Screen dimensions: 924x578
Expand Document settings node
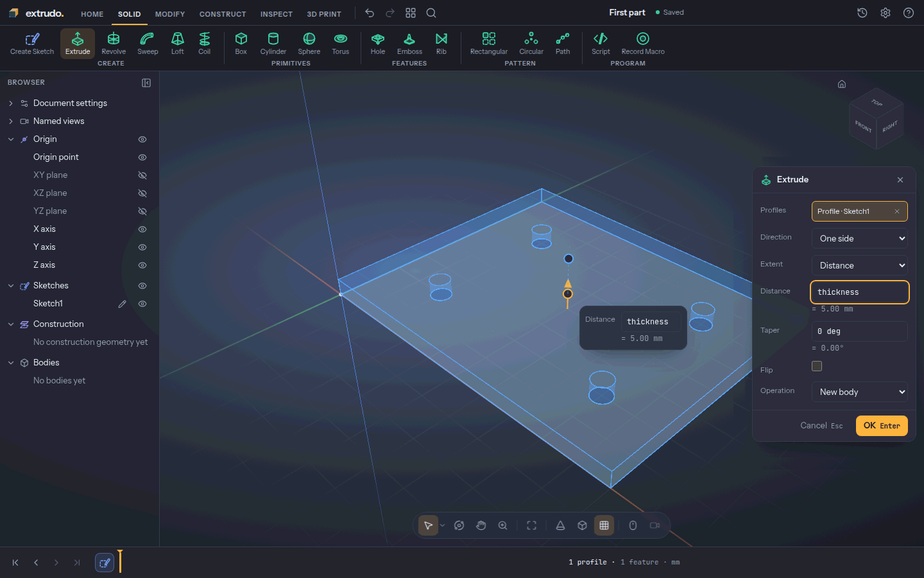pos(11,103)
